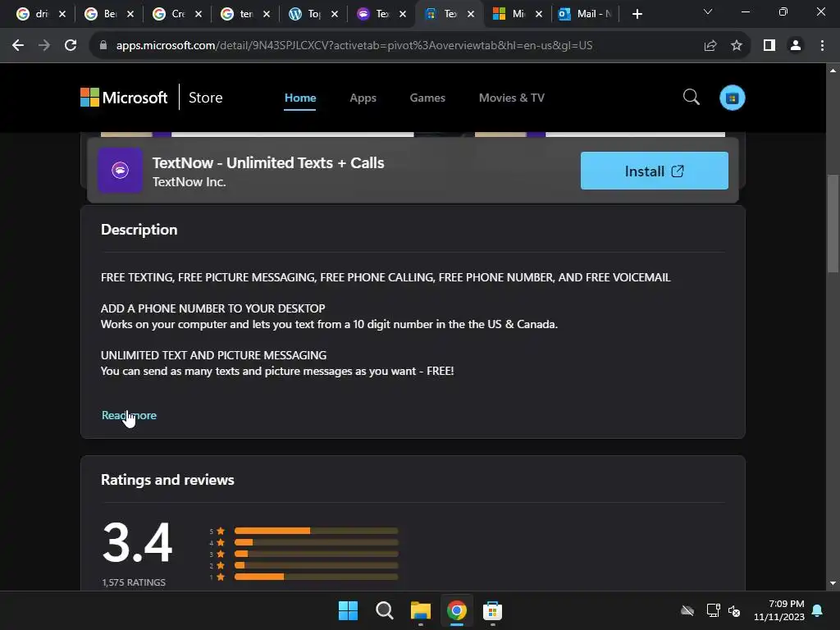The image size is (840, 630).
Task: Open the Chrome three-dot menu
Action: pos(822,46)
